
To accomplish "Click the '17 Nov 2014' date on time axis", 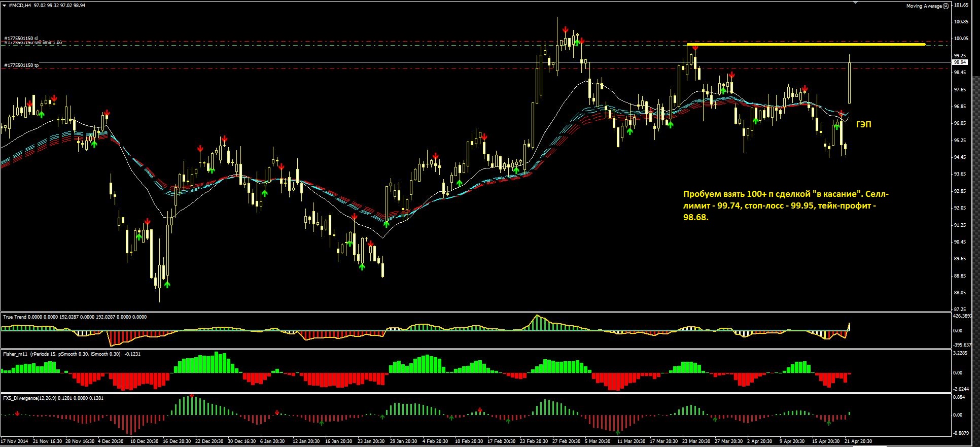I will tap(15, 441).
